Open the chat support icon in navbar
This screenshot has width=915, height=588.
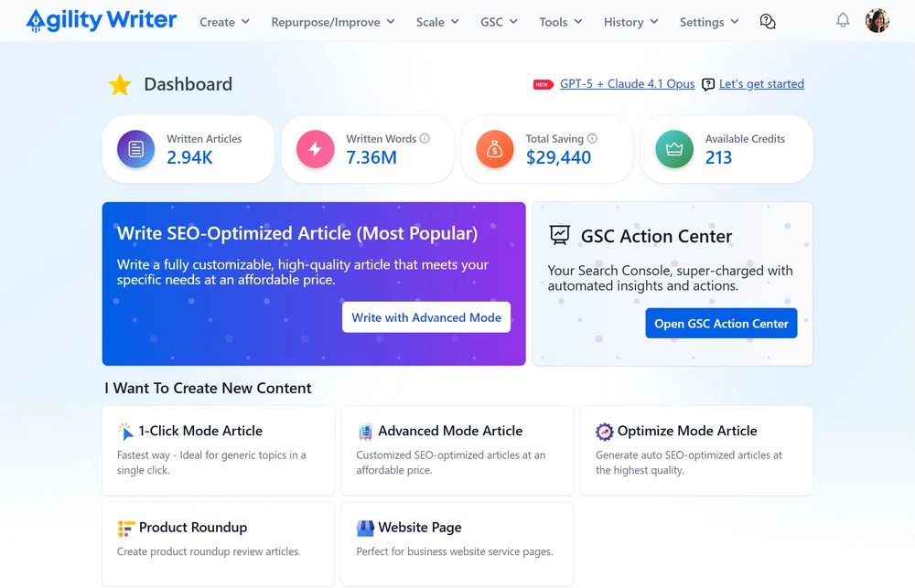768,22
